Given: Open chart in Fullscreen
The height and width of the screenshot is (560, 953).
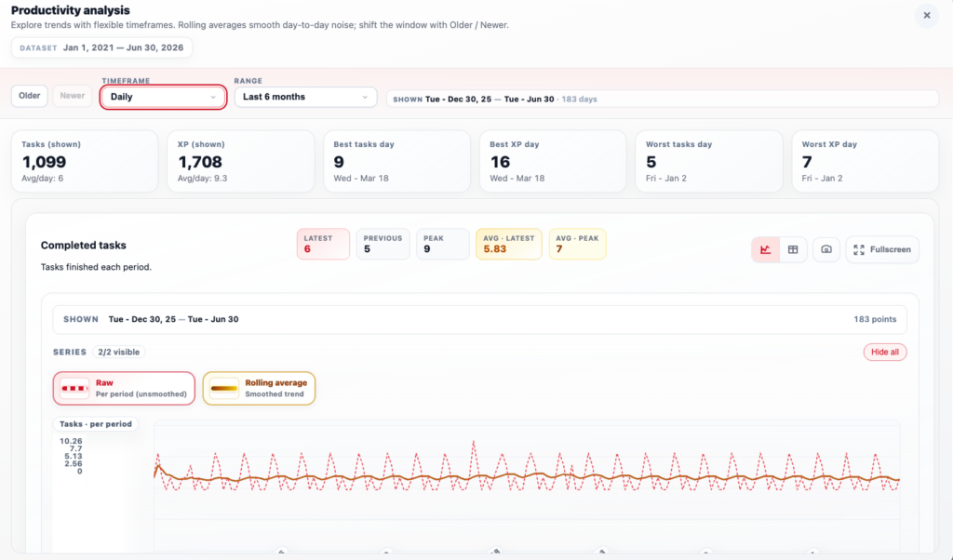Looking at the screenshot, I should tap(882, 249).
